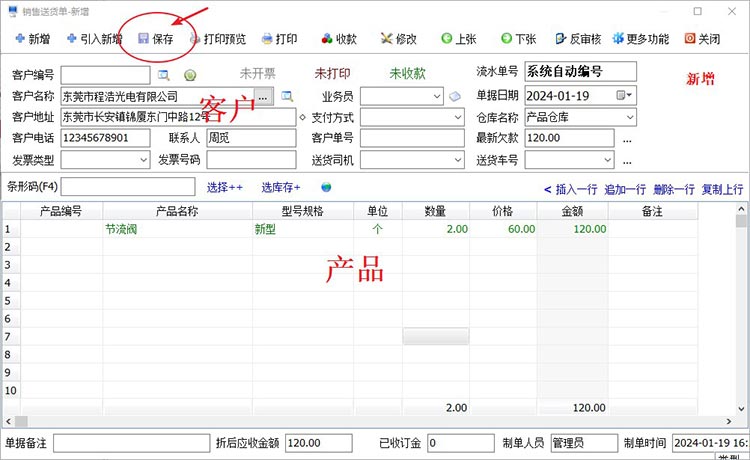750x460 pixels.
Task: Click the ellipsis beside 送货车号
Action: tap(627, 162)
